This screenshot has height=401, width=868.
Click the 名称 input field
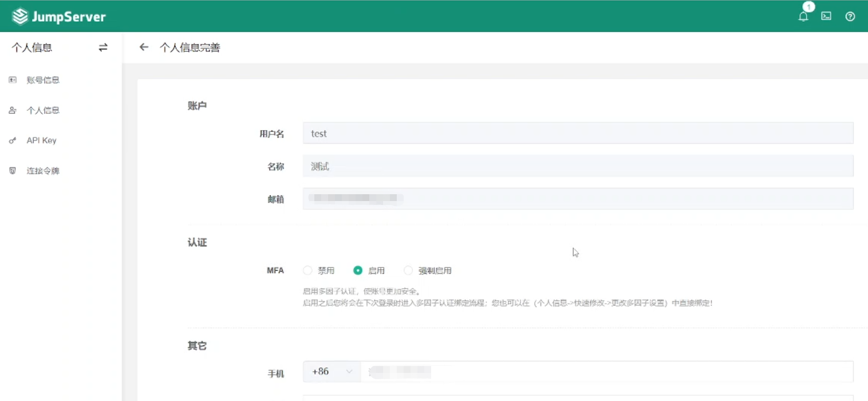pos(577,167)
